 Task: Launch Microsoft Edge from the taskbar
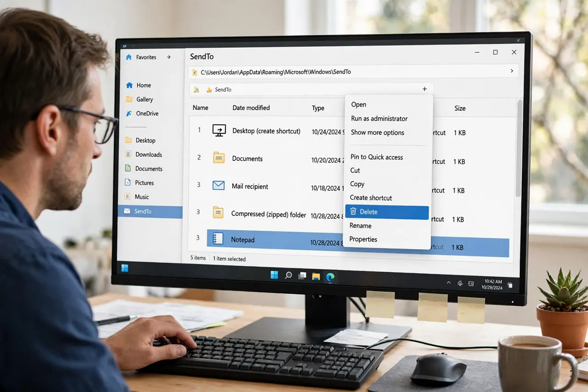[x=330, y=277]
